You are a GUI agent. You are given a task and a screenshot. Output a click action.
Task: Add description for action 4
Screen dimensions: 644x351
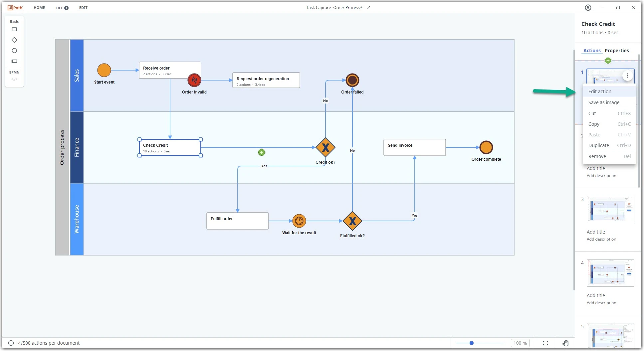click(601, 303)
